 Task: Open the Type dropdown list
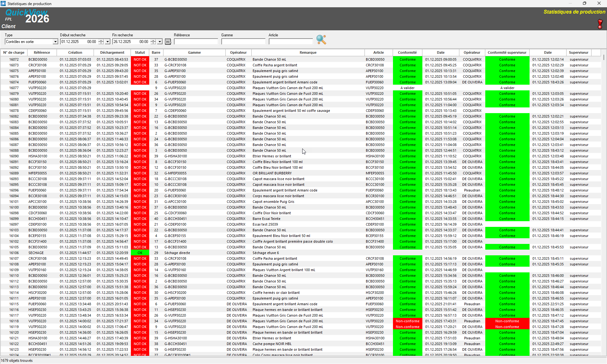tap(55, 42)
